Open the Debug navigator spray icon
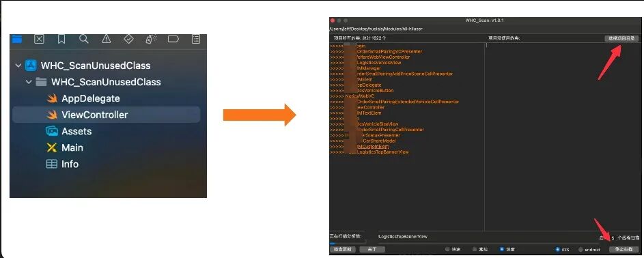 tap(151, 39)
